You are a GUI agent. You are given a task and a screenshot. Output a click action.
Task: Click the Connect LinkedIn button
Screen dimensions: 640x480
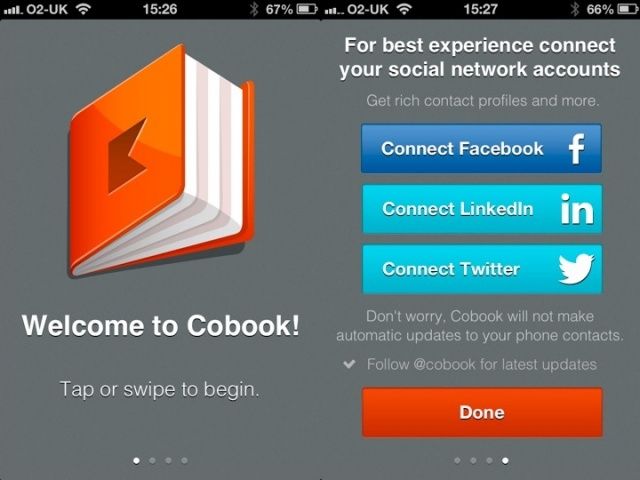click(482, 209)
